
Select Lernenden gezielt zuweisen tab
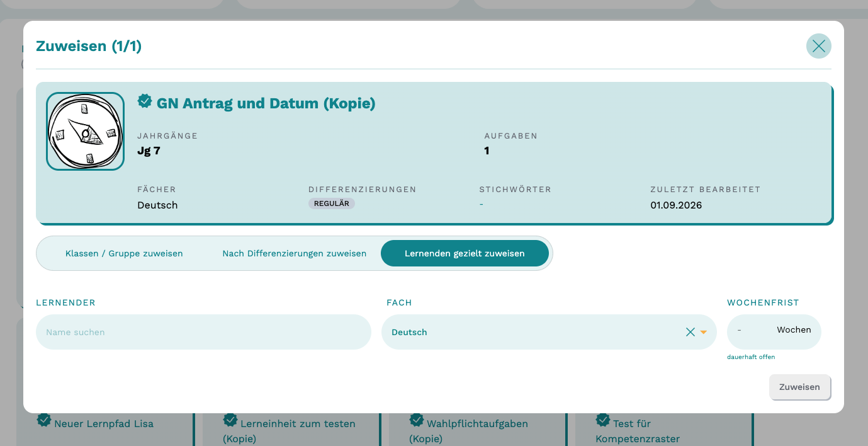(465, 253)
